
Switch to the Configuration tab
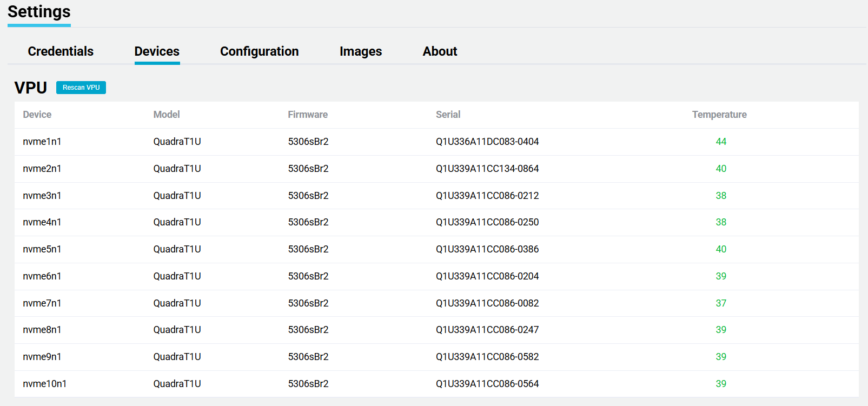(259, 51)
